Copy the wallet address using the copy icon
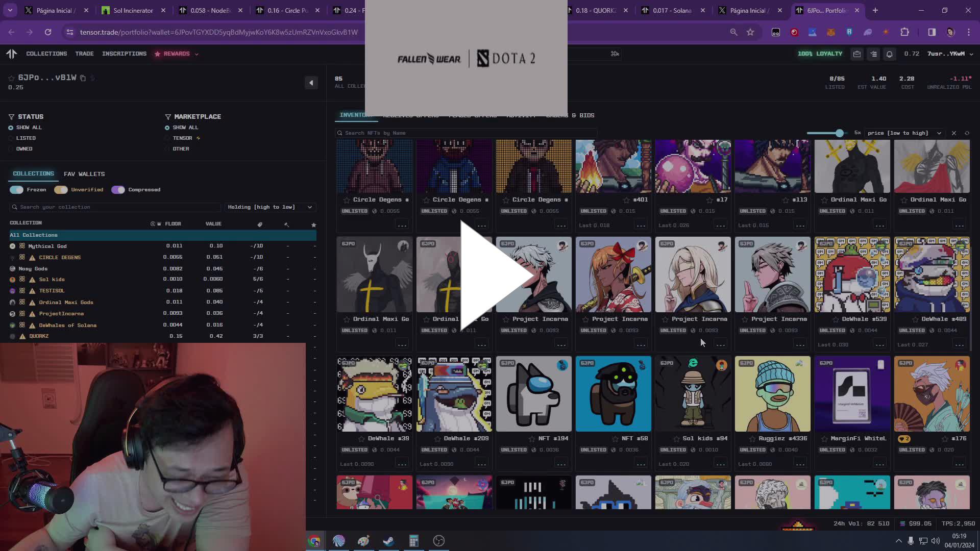This screenshot has height=551, width=980. (83, 78)
